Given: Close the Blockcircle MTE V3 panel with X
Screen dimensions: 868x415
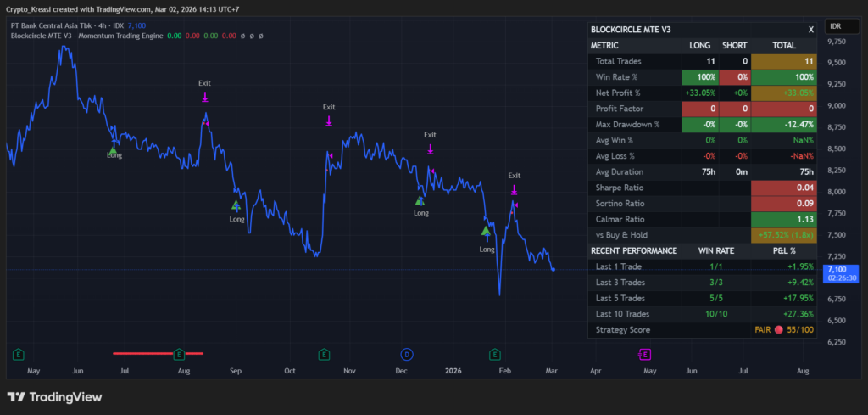Looking at the screenshot, I should tap(810, 30).
